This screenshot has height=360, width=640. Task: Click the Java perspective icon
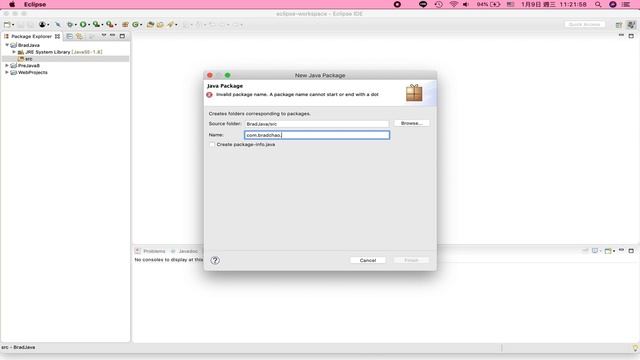pyautogui.click(x=631, y=25)
